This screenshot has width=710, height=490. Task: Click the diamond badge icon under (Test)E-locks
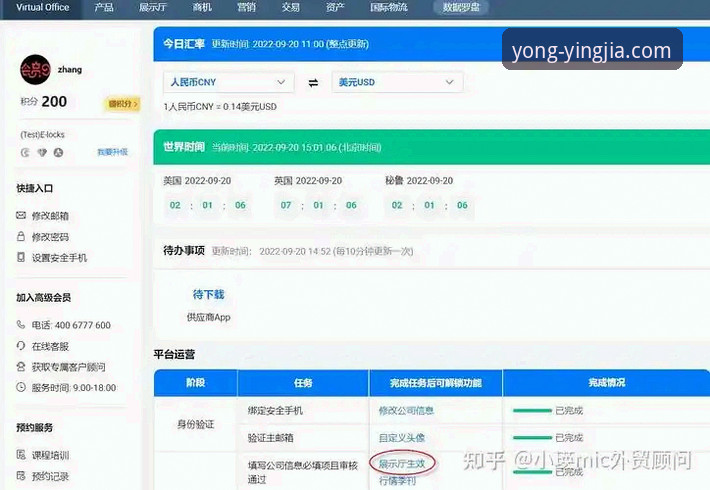(x=42, y=153)
